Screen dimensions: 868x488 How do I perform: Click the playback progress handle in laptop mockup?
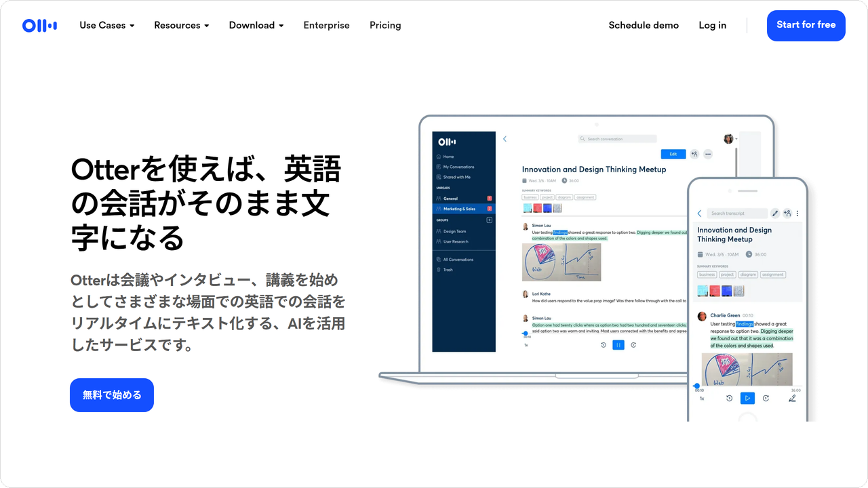coord(525,333)
